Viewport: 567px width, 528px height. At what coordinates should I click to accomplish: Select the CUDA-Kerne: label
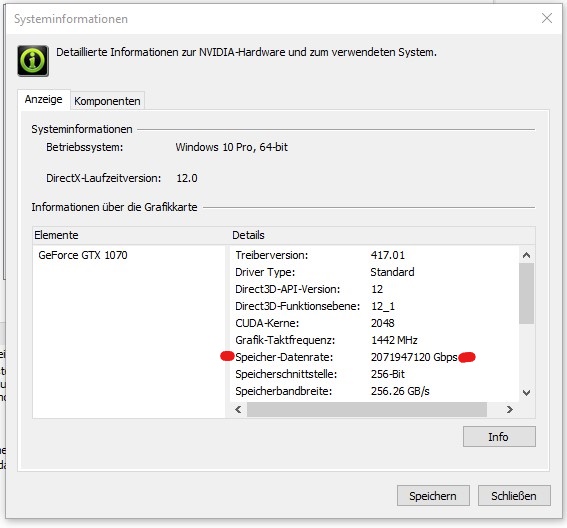(x=267, y=323)
